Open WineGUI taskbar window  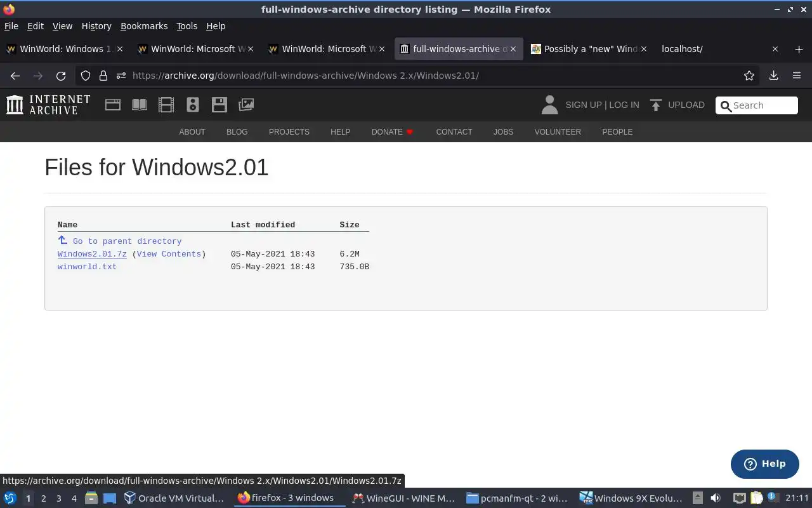click(404, 498)
